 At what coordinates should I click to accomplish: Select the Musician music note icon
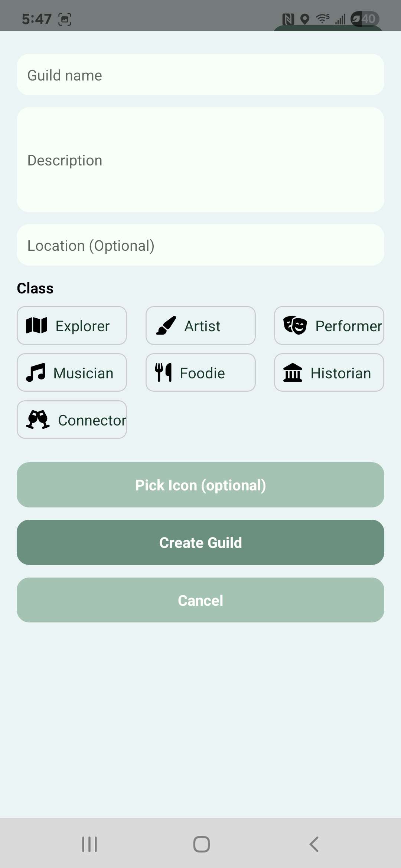[x=36, y=373]
